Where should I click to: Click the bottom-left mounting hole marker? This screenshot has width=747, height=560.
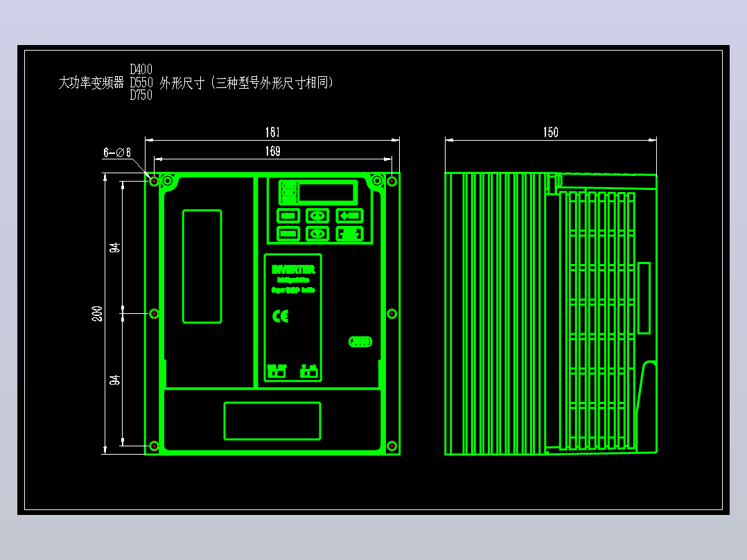(155, 446)
